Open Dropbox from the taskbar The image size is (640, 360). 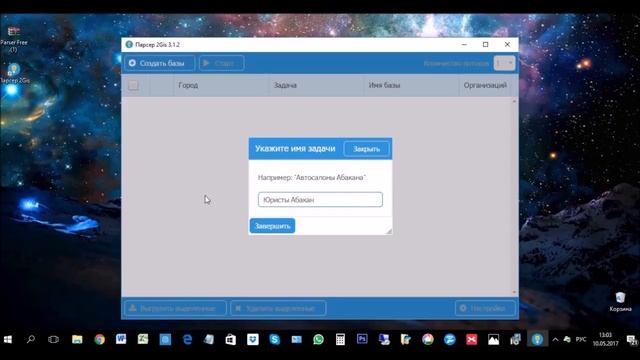(x=253, y=340)
